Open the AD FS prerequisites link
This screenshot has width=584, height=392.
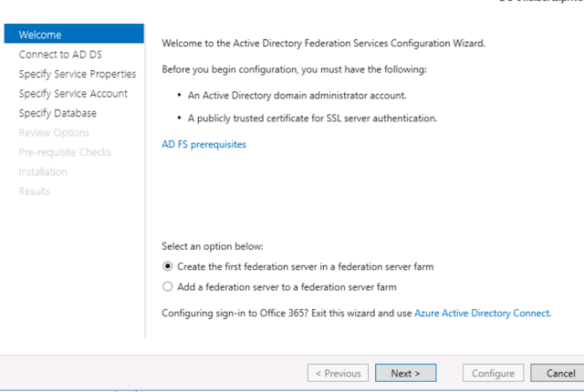pos(203,144)
